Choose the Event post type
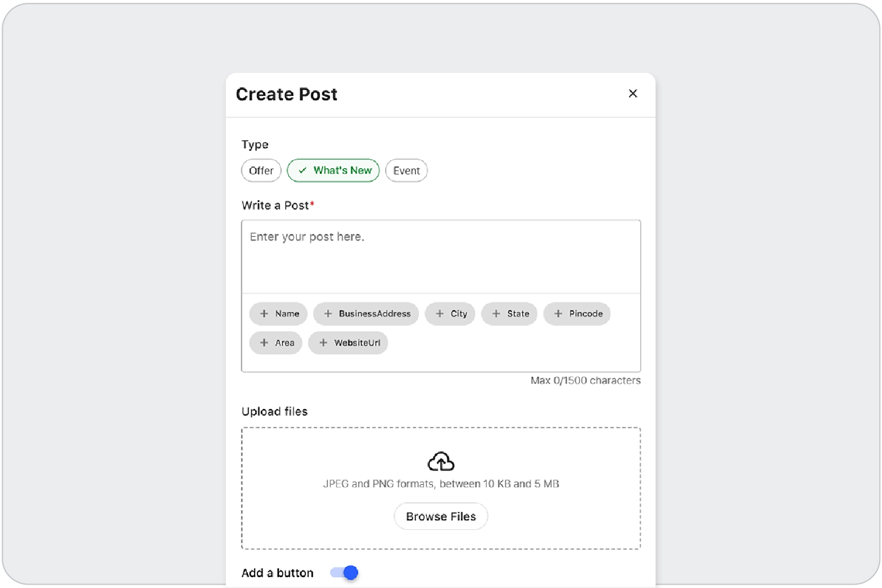This screenshot has height=588, width=882. click(406, 170)
